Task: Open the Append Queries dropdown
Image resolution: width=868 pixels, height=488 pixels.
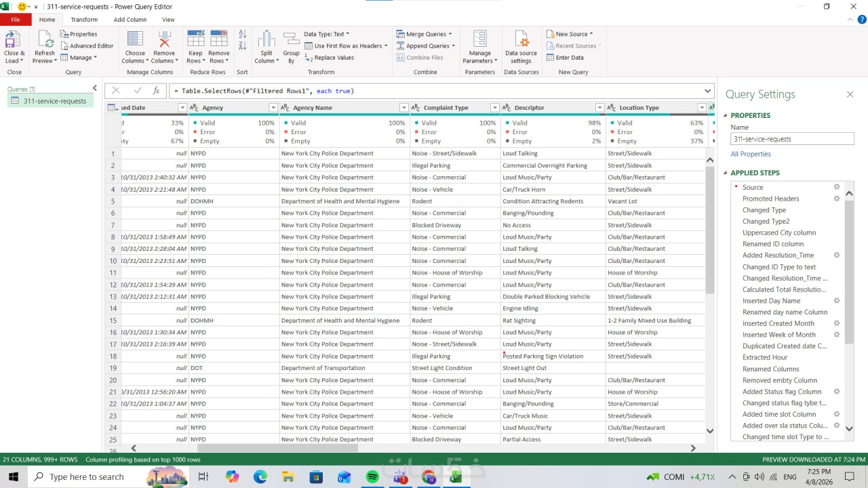Action: point(426,46)
